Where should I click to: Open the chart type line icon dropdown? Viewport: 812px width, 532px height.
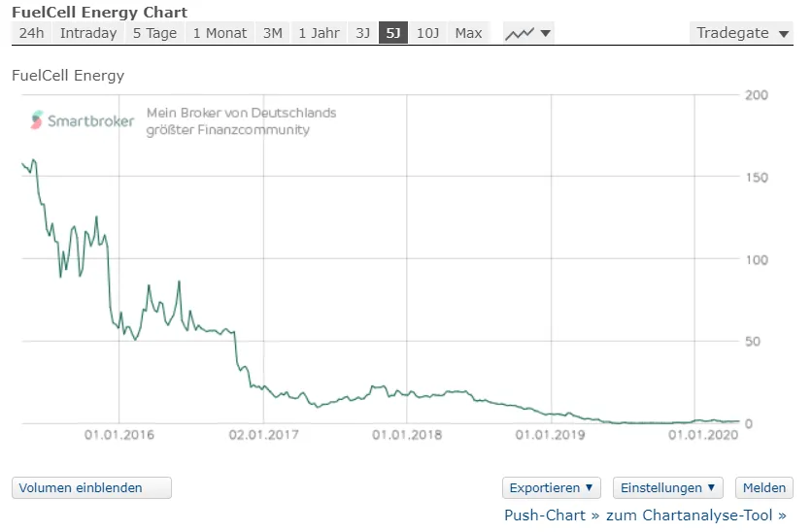point(528,33)
